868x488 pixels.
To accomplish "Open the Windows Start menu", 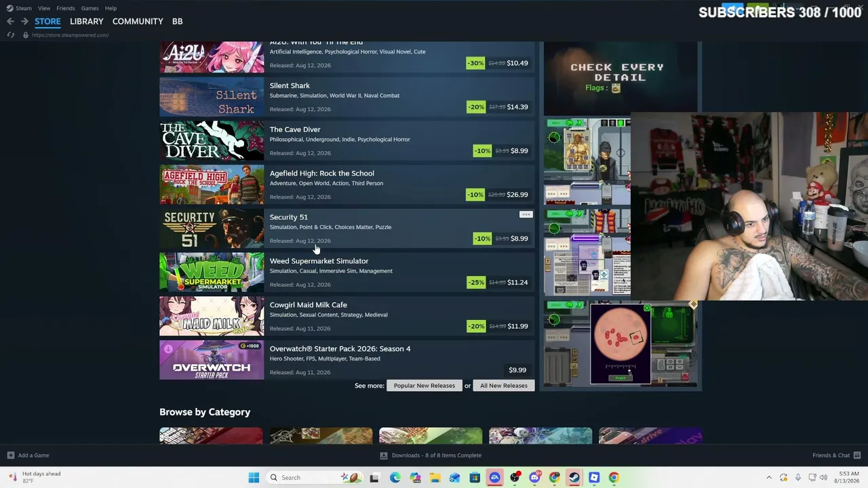I will pos(254,478).
